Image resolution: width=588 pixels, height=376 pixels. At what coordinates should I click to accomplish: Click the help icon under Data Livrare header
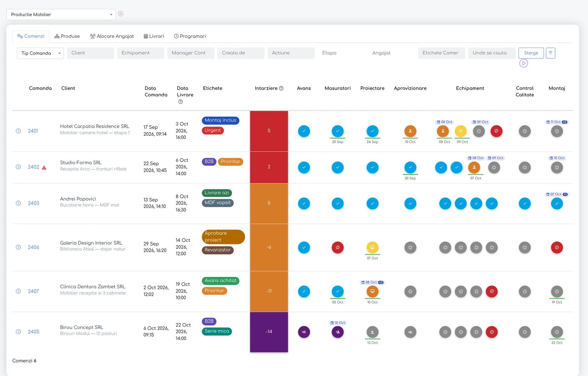[181, 102]
